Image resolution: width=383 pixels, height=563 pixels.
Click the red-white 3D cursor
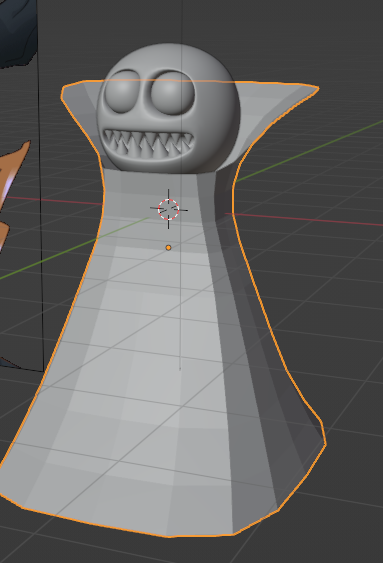click(x=168, y=209)
